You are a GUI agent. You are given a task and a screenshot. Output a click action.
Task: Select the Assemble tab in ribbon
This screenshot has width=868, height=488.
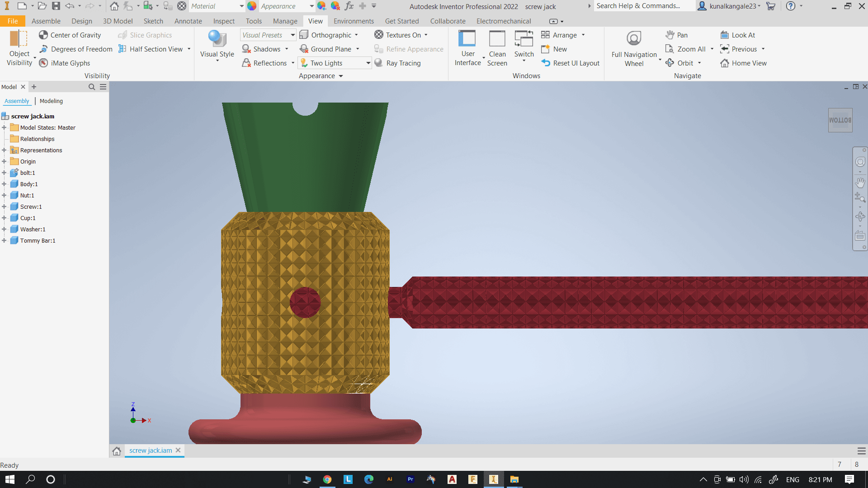(45, 21)
